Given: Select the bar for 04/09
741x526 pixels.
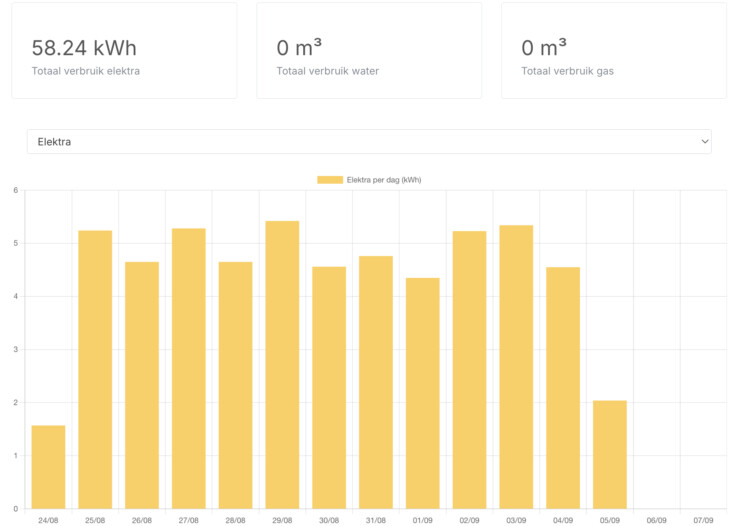Looking at the screenshot, I should [x=563, y=388].
